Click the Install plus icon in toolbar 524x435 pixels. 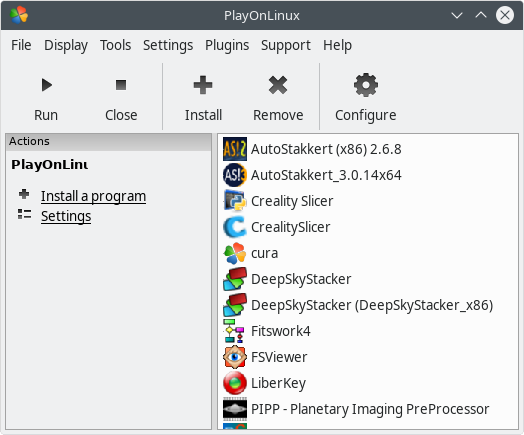point(203,85)
